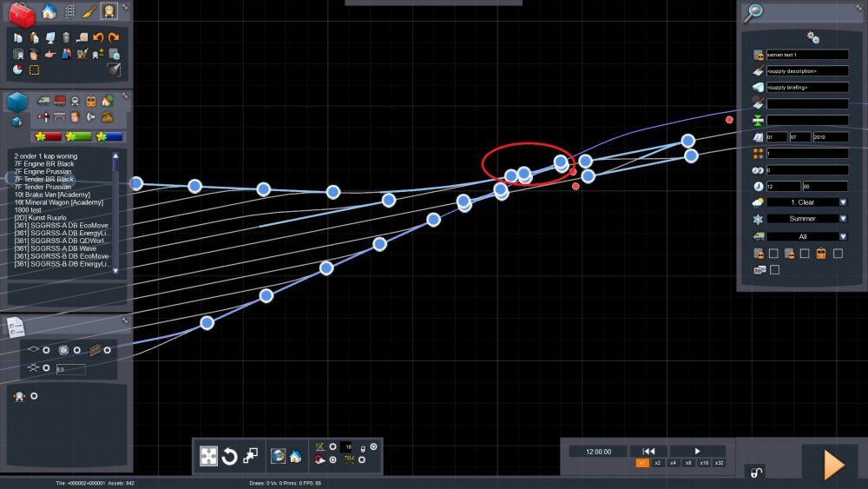This screenshot has height=489, width=868.
Task: Click the undo arrow icon
Action: pos(98,37)
